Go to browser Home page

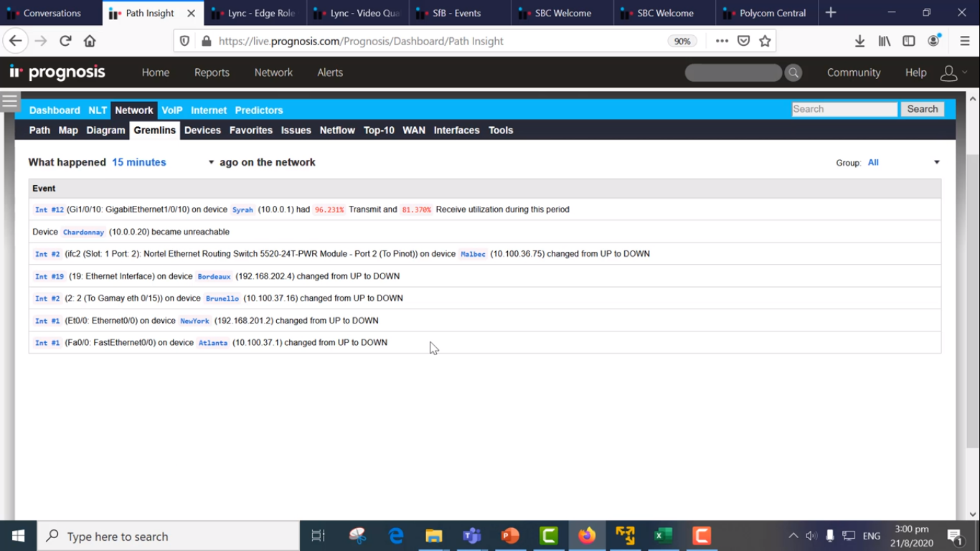pyautogui.click(x=90, y=41)
